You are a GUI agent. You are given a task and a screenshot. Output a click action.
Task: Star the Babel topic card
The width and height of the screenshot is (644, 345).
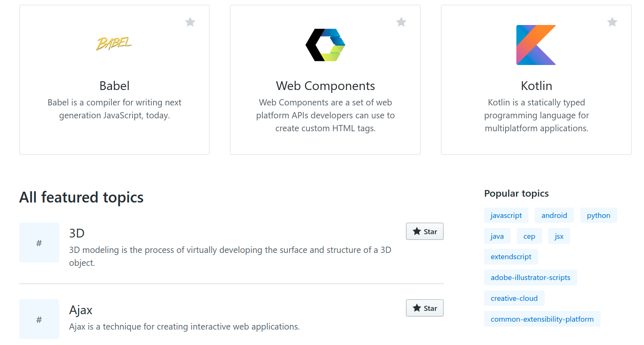point(190,22)
